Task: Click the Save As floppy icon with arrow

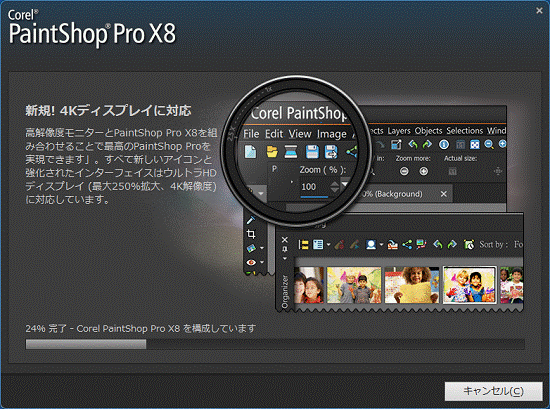Action: point(331,152)
